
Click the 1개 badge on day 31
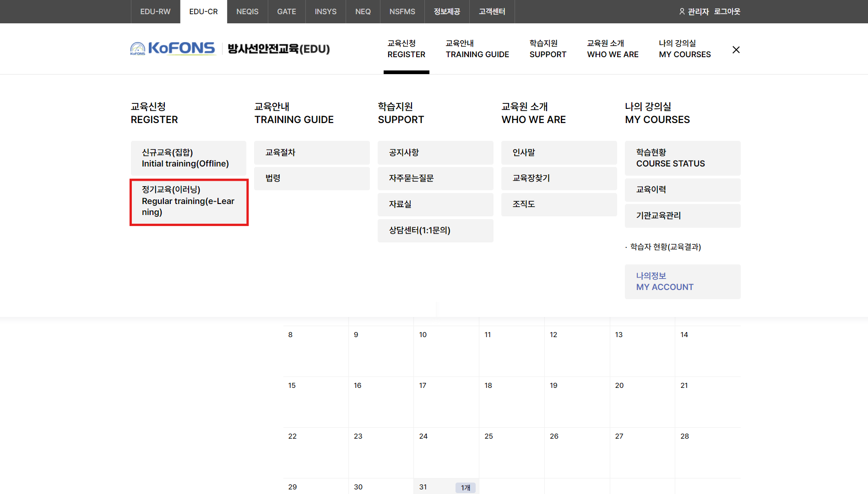tap(466, 488)
